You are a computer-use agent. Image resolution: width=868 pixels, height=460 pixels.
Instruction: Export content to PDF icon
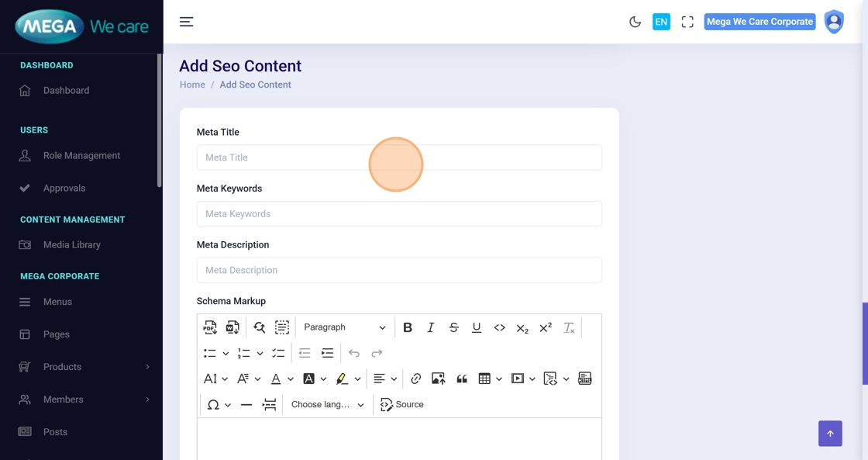point(210,327)
